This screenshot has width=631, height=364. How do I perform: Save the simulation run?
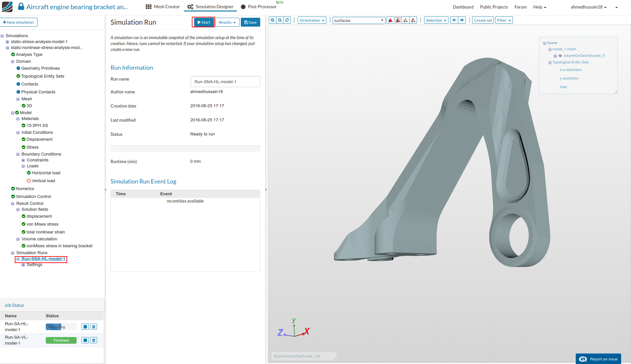tap(250, 22)
